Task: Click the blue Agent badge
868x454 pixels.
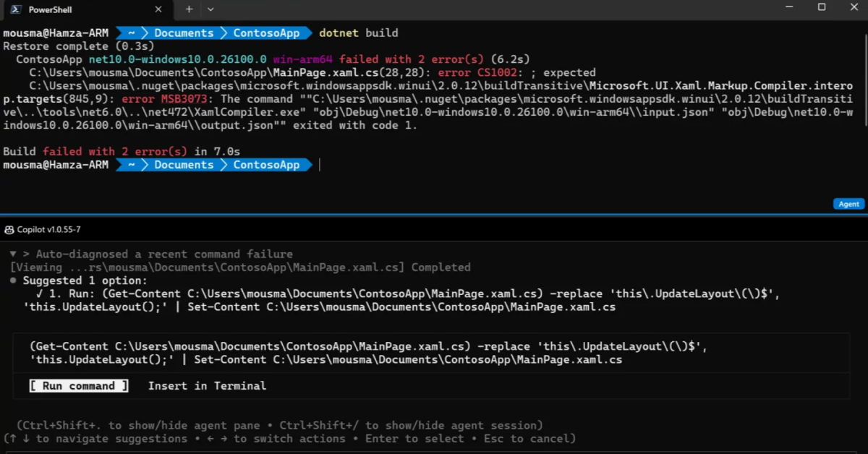Action: [x=848, y=204]
